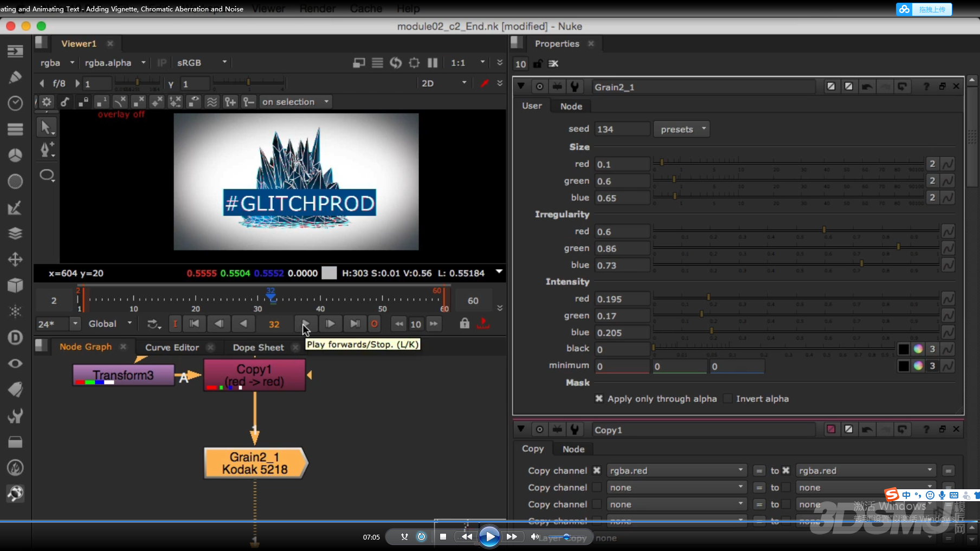
Task: Collapse the Grain2_1 properties panel arrow
Action: point(521,86)
